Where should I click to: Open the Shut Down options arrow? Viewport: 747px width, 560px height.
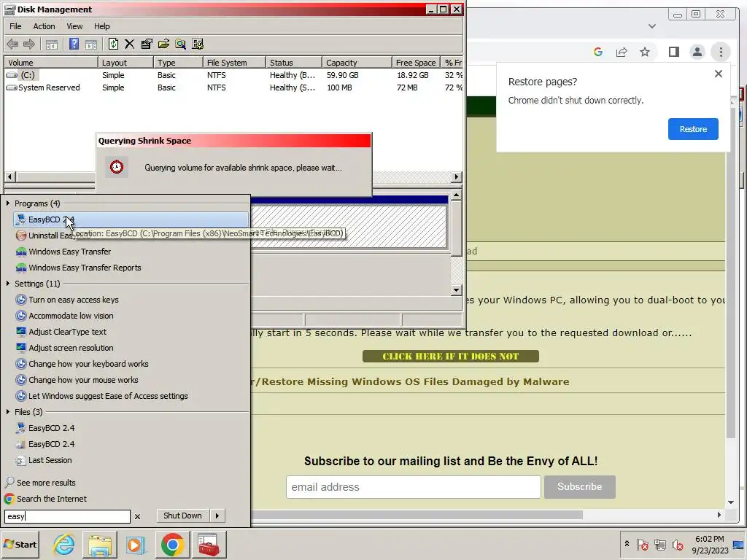pos(217,516)
